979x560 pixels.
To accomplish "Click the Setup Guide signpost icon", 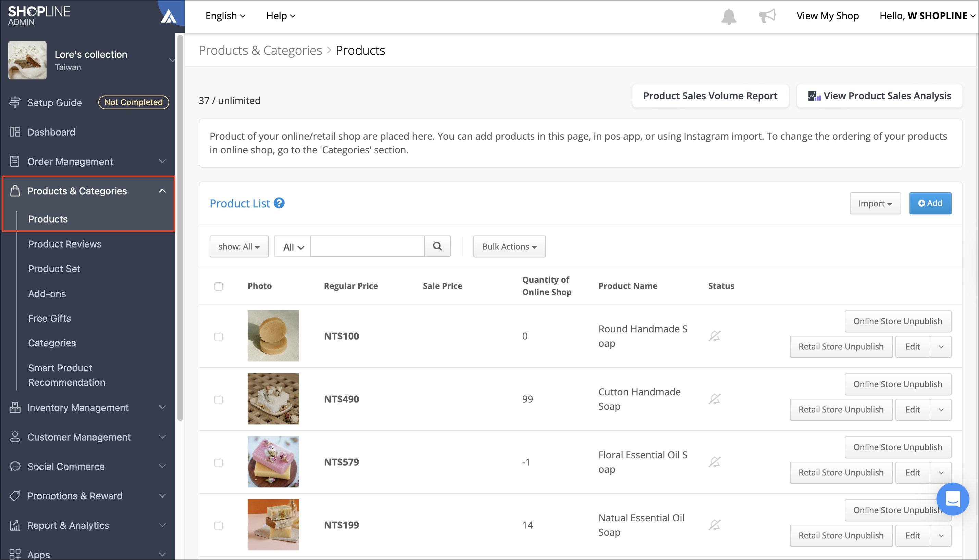I will pos(15,102).
